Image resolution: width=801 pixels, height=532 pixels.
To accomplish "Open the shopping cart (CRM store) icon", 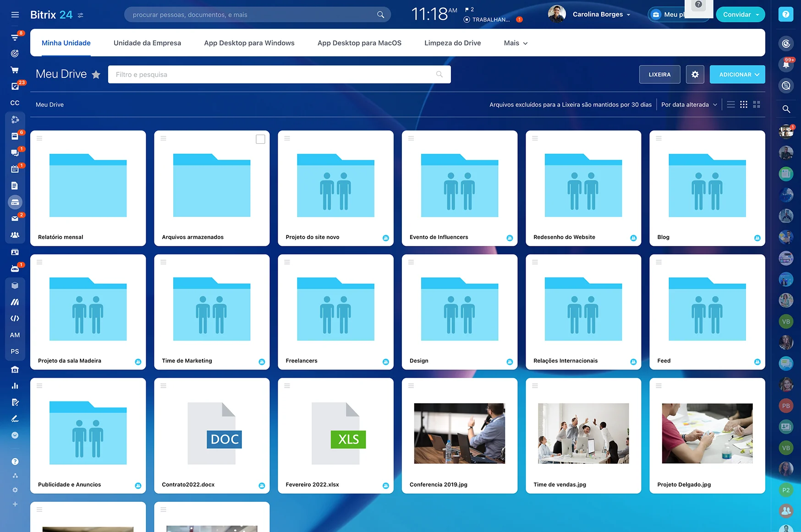I will click(x=15, y=70).
